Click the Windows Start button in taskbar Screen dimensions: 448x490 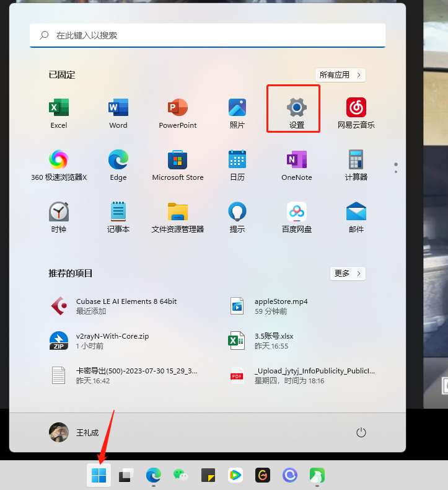pyautogui.click(x=99, y=475)
